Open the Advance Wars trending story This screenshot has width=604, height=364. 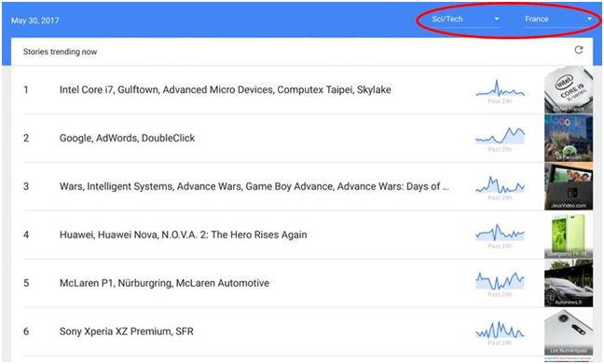[x=254, y=186]
